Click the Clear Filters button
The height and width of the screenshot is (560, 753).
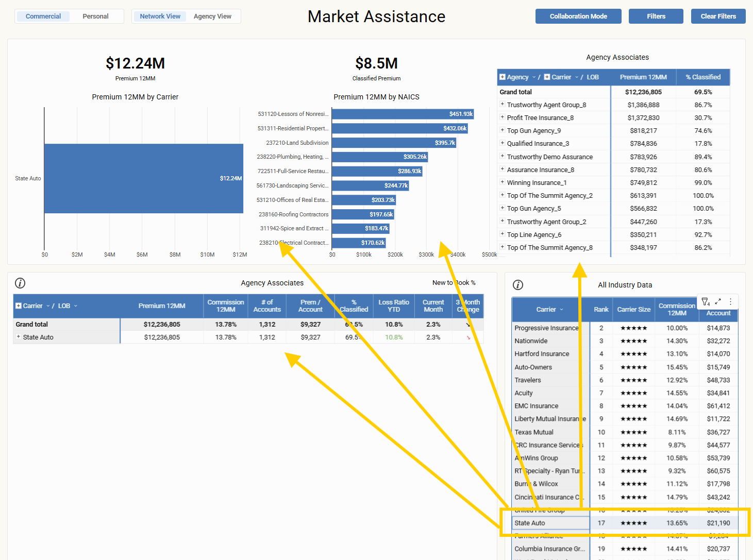point(718,16)
